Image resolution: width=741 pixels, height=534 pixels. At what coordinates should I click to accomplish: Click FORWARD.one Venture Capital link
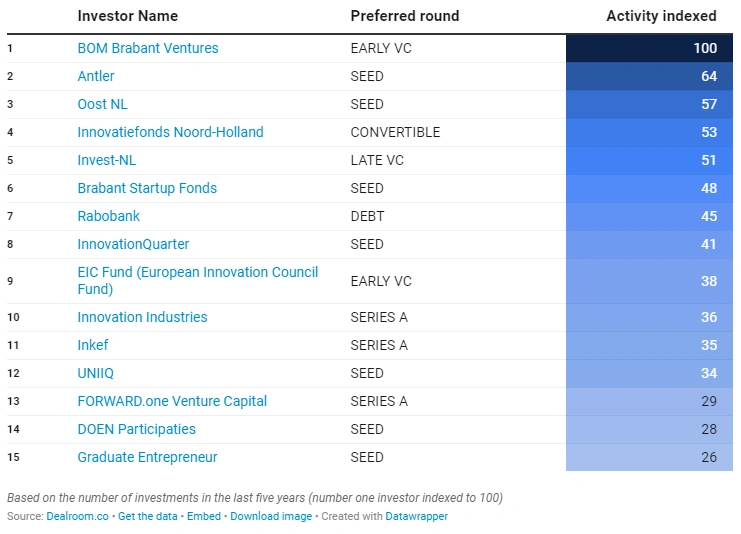172,401
